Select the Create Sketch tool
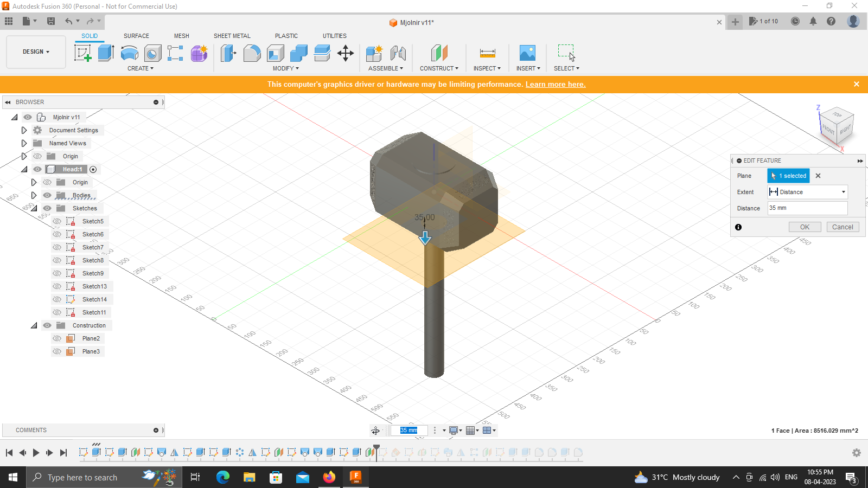Image resolution: width=868 pixels, height=488 pixels. pos(82,53)
